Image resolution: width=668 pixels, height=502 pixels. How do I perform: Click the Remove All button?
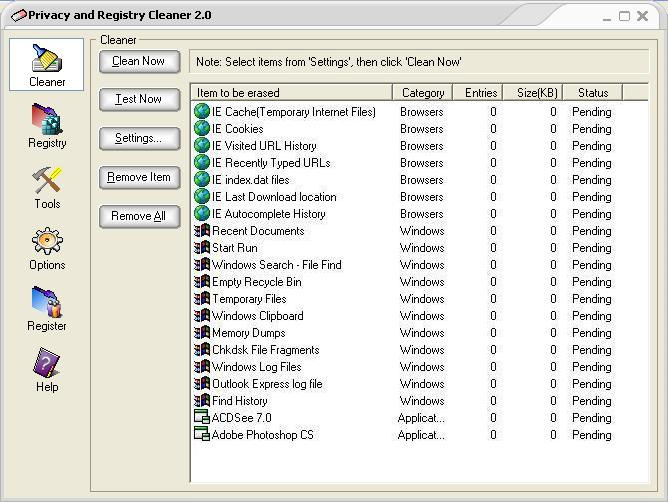tap(139, 216)
